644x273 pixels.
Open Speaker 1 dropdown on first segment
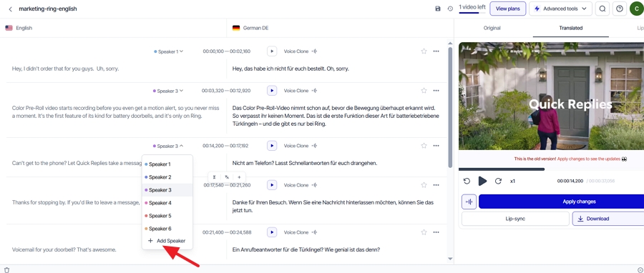click(169, 51)
